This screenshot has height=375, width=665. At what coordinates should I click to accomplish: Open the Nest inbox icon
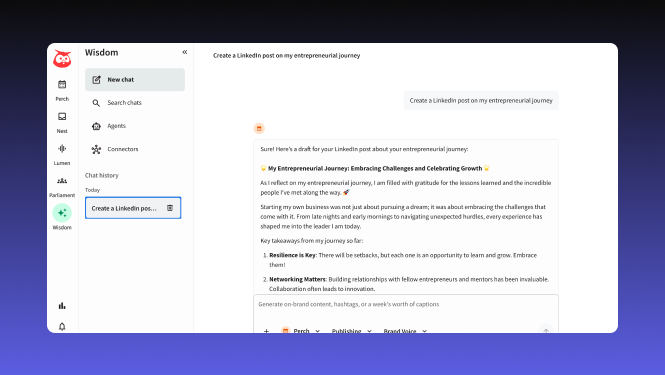(62, 116)
